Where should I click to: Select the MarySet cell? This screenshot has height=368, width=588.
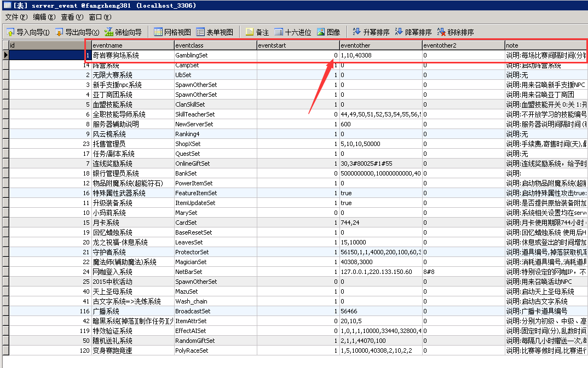(x=216, y=213)
